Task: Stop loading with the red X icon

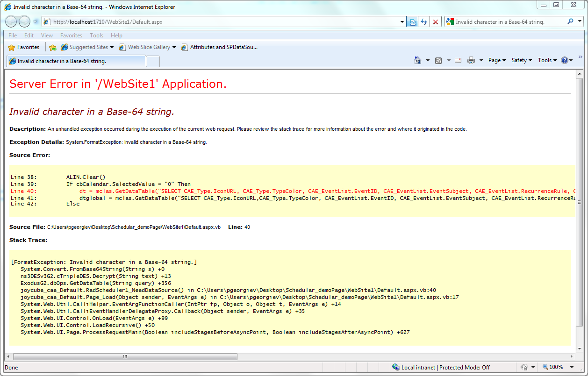Action: point(436,22)
